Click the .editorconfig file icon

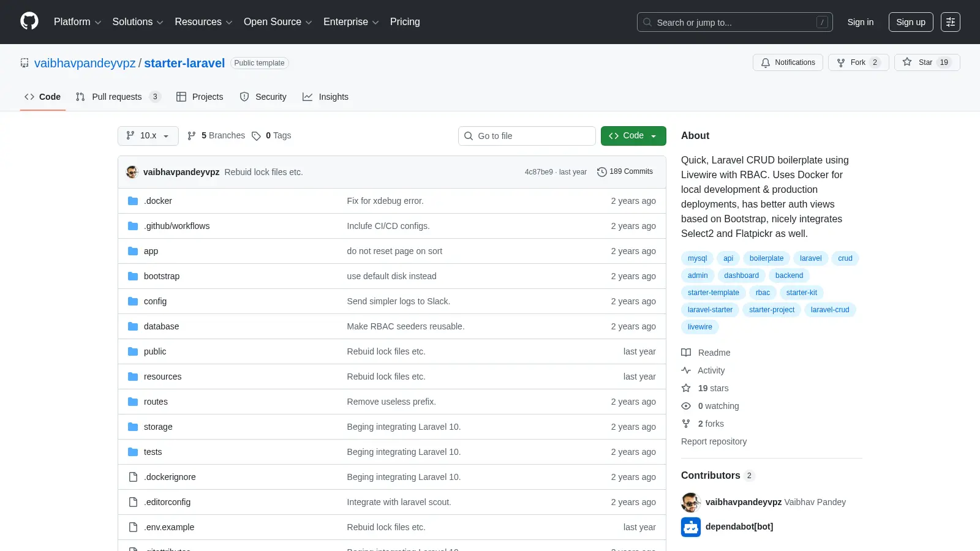tap(133, 502)
